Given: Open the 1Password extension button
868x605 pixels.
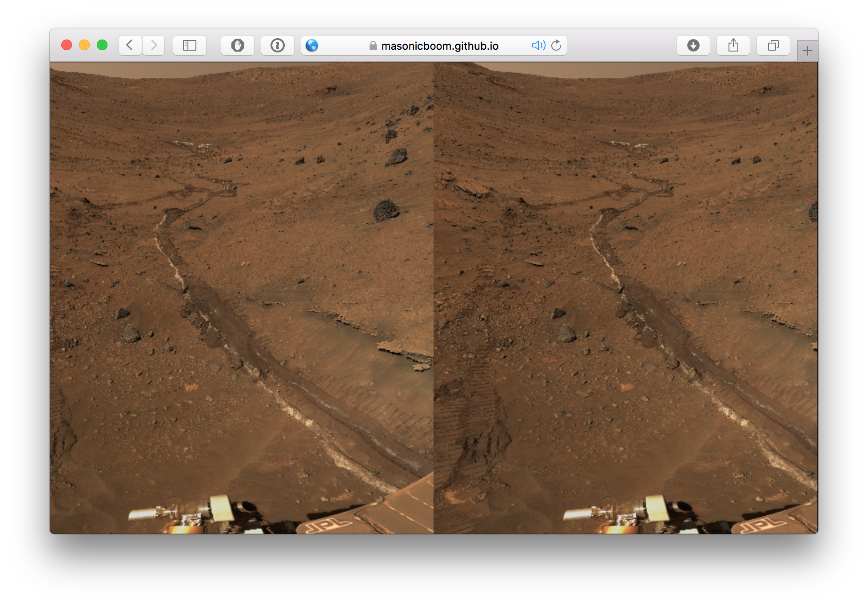Looking at the screenshot, I should coord(278,45).
